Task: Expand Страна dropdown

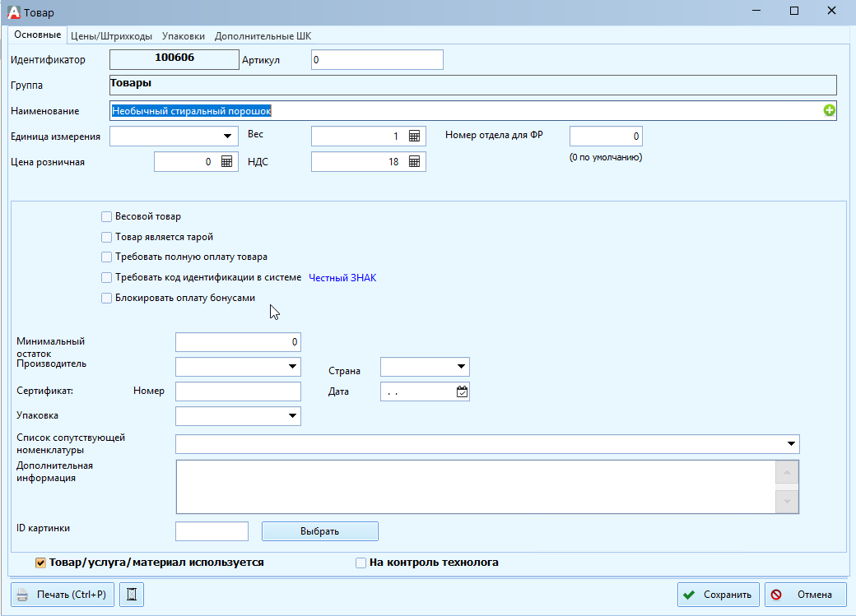Action: (x=461, y=367)
